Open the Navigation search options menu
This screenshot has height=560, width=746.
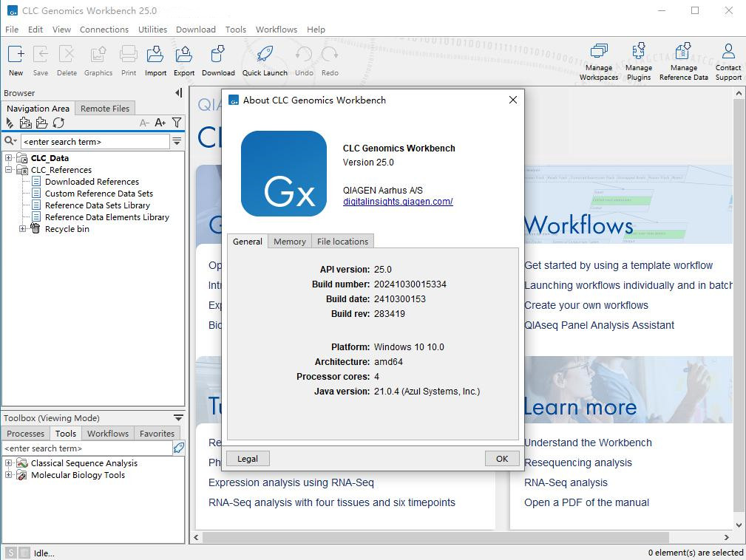177,141
